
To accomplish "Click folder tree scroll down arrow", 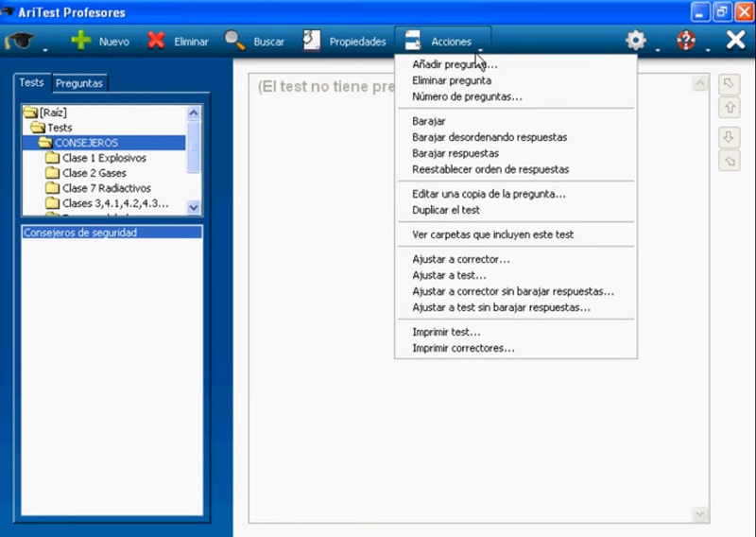I will pos(194,207).
